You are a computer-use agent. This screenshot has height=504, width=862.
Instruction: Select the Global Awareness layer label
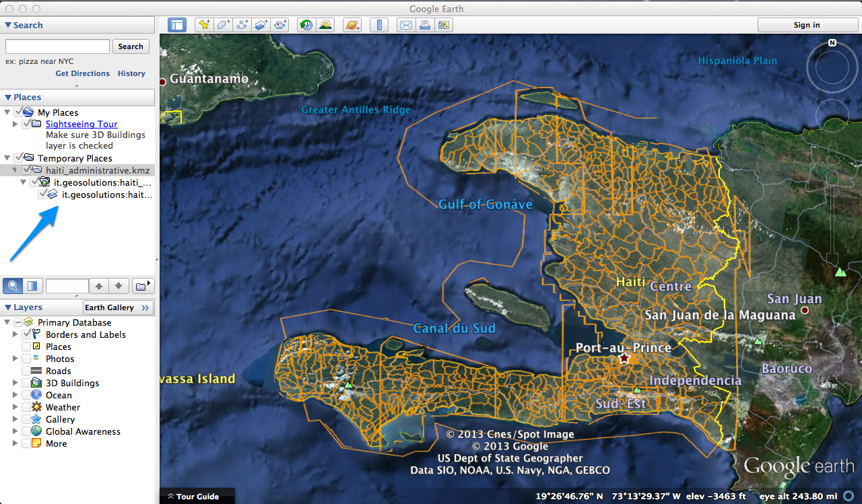pyautogui.click(x=83, y=431)
